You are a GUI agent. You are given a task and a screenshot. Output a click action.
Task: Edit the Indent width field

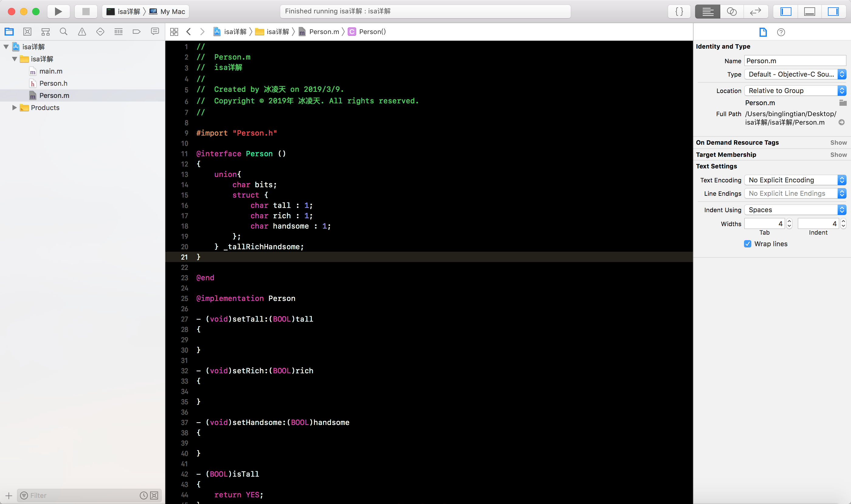tap(818, 223)
